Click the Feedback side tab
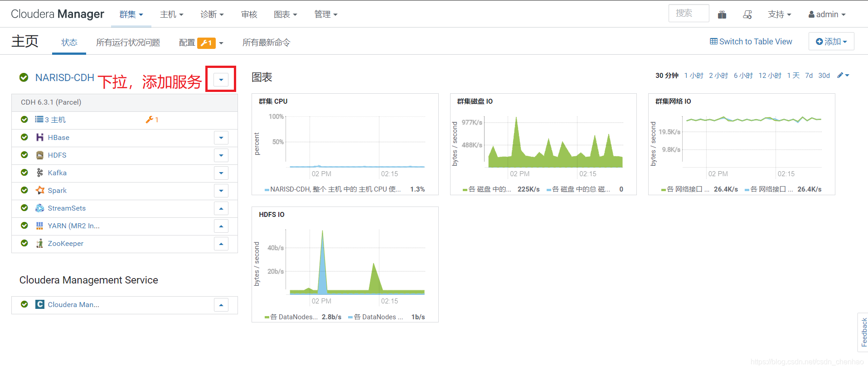 (x=863, y=332)
